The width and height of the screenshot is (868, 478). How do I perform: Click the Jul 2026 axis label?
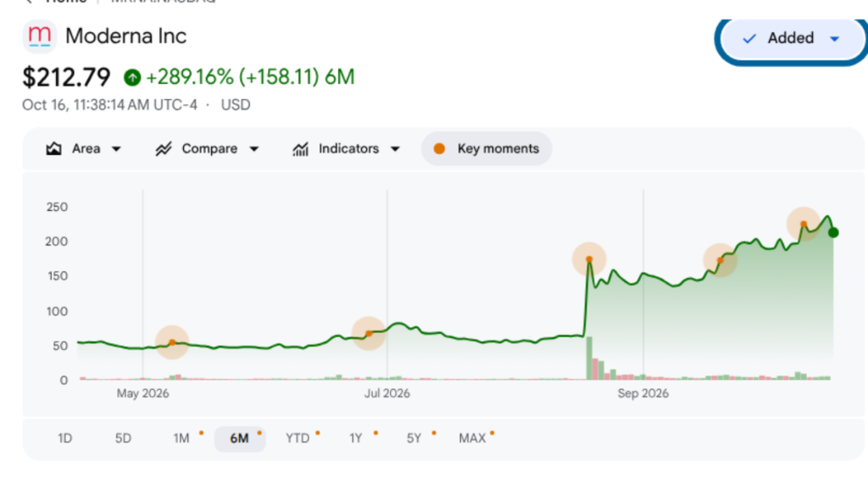pos(387,393)
